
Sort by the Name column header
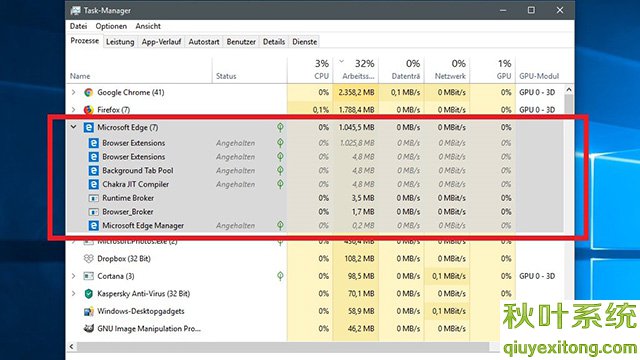tap(139, 70)
